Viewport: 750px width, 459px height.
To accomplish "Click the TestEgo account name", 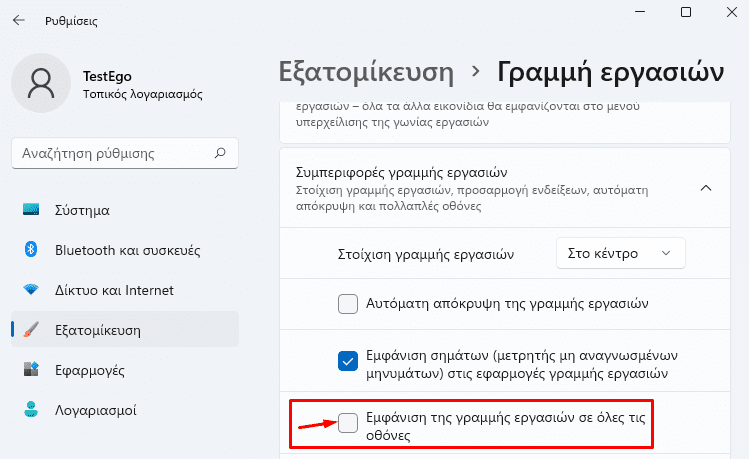I will coord(107,76).
